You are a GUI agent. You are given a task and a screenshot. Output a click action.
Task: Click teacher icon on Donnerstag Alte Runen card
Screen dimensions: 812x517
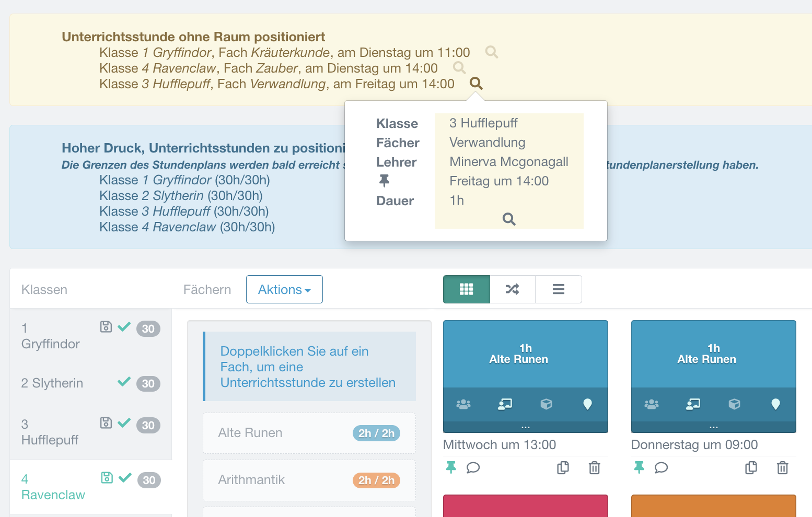[x=693, y=404]
